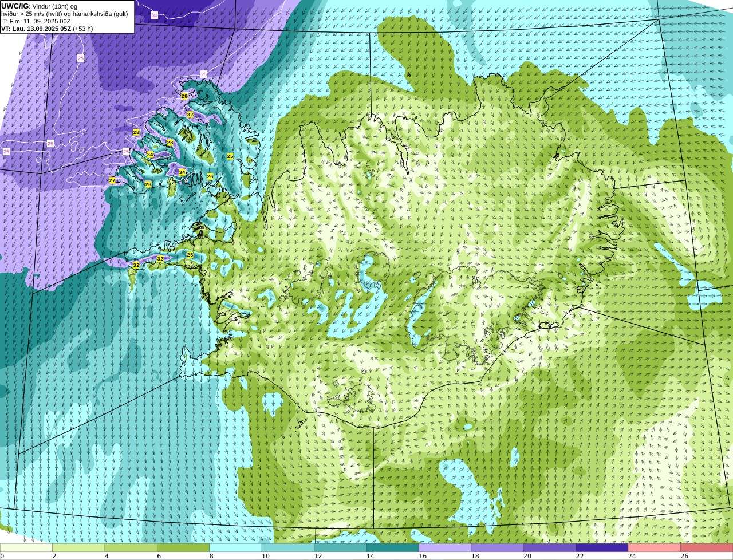This screenshot has width=733, height=560.
Task: Click the 22–24 m/s dark indigo legend swatch
Action: [x=602, y=548]
